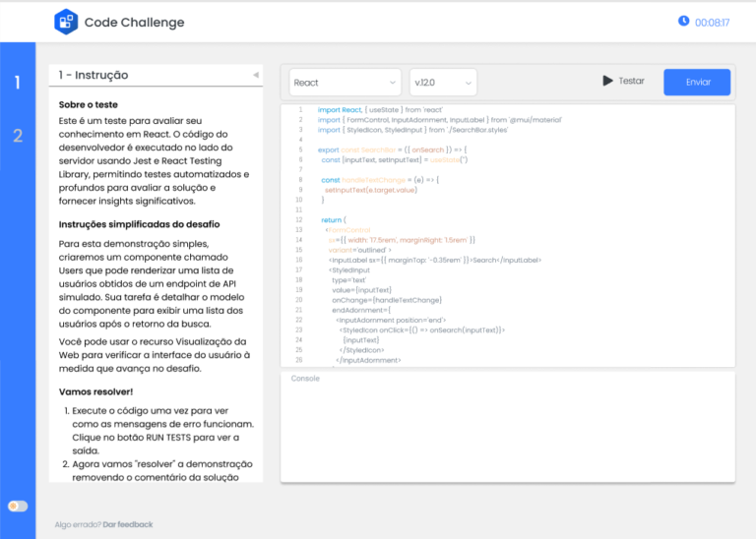The height and width of the screenshot is (539, 756).
Task: Place cursor on the useState import line
Action: point(367,109)
